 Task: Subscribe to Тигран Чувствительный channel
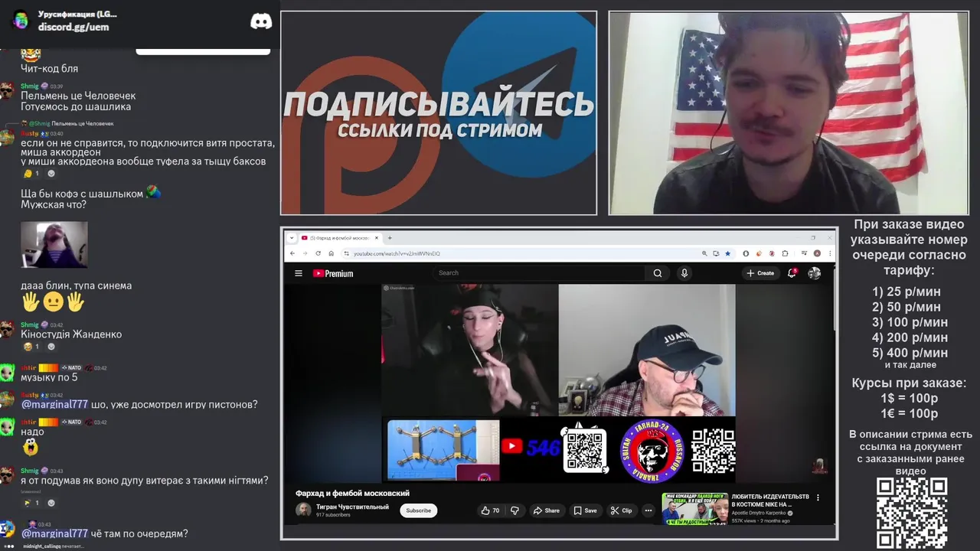coord(418,510)
